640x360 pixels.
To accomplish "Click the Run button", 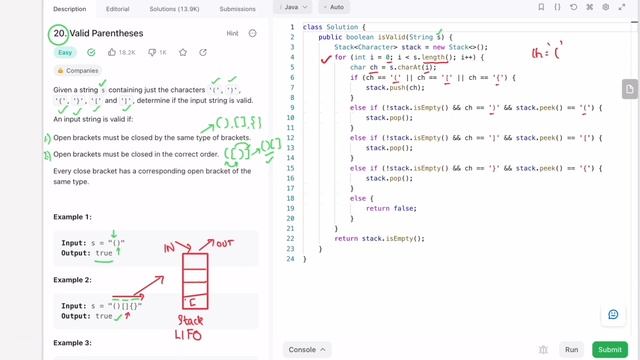I will click(x=571, y=350).
